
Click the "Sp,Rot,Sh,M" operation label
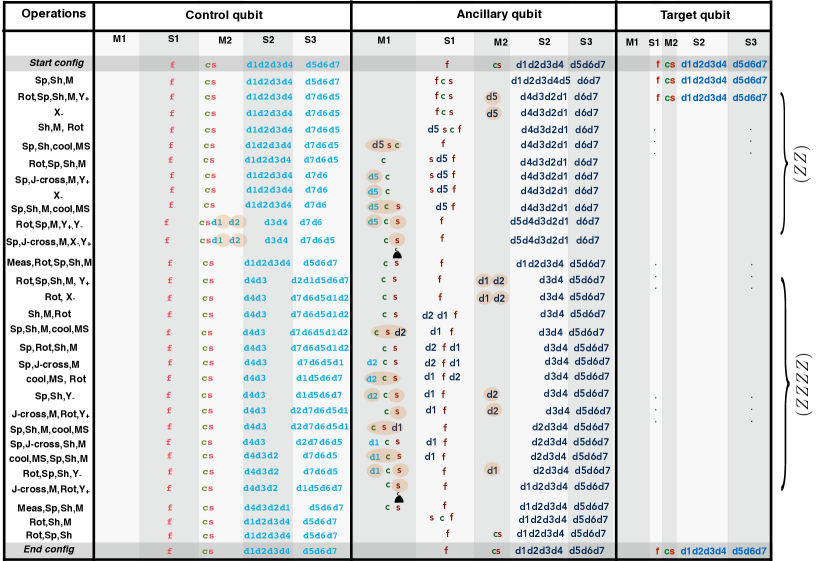[48, 348]
